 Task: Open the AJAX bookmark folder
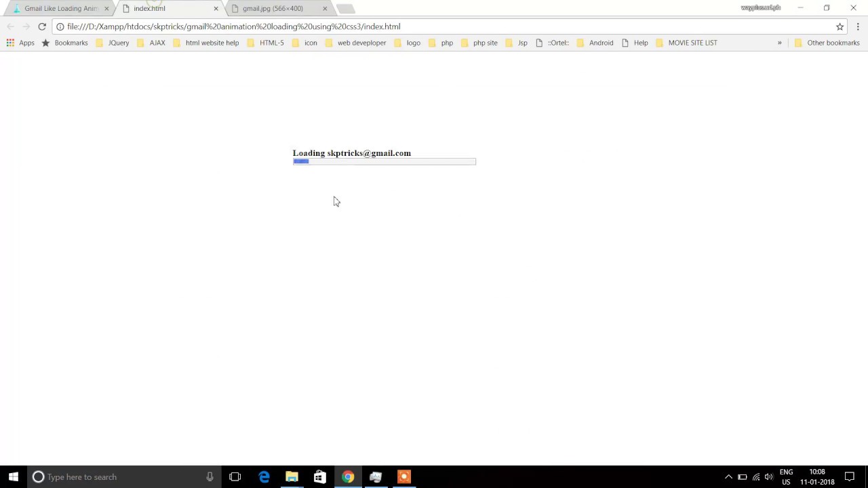[x=151, y=43]
